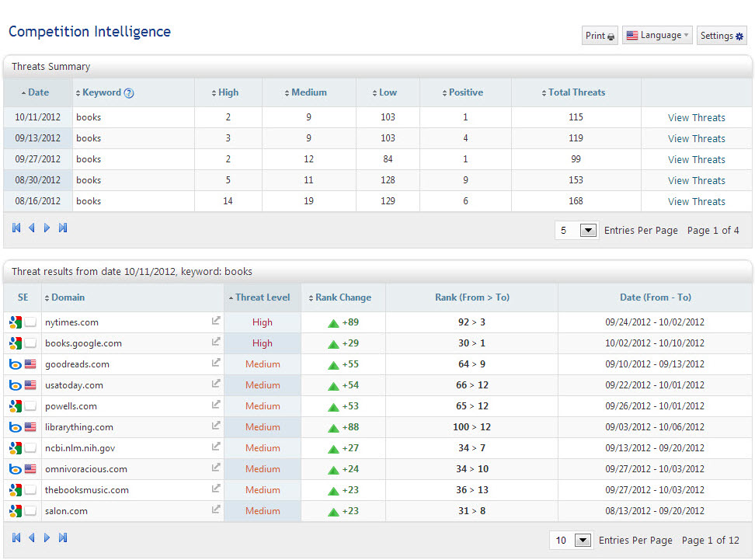The height and width of the screenshot is (560, 755).
Task: Click Google search engine icon for powells.com
Action: pyautogui.click(x=16, y=405)
